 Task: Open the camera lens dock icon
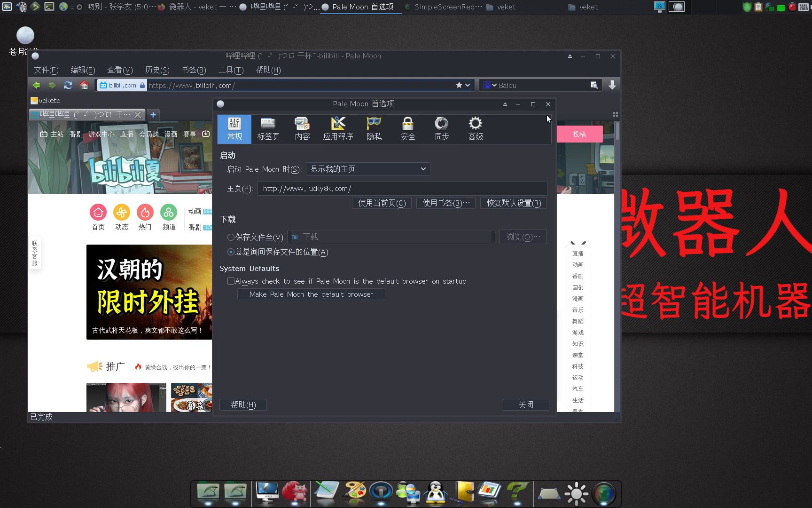click(604, 493)
